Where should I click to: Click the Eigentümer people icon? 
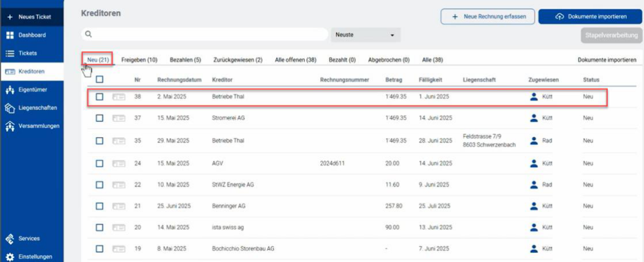coord(10,90)
